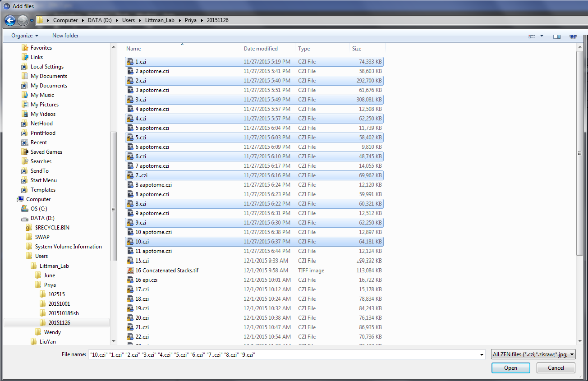
Task: Click the 16 Concatenated Stacks.tif file icon
Action: pos(130,271)
